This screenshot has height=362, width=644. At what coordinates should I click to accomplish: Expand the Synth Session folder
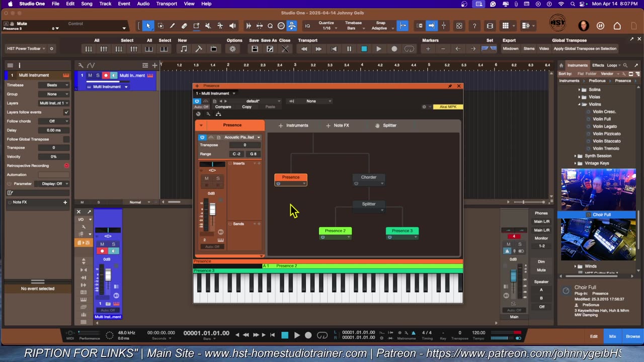(x=575, y=156)
